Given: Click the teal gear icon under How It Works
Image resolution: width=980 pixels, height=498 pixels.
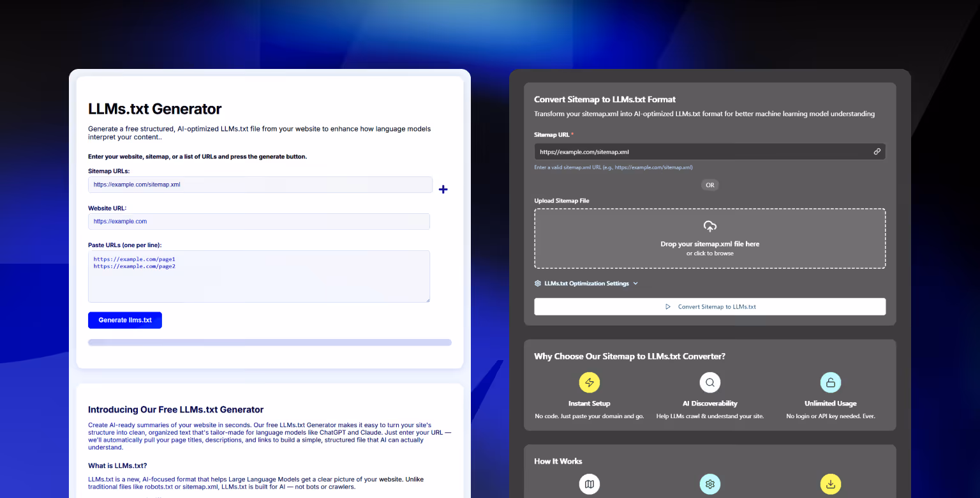Looking at the screenshot, I should pos(709,484).
